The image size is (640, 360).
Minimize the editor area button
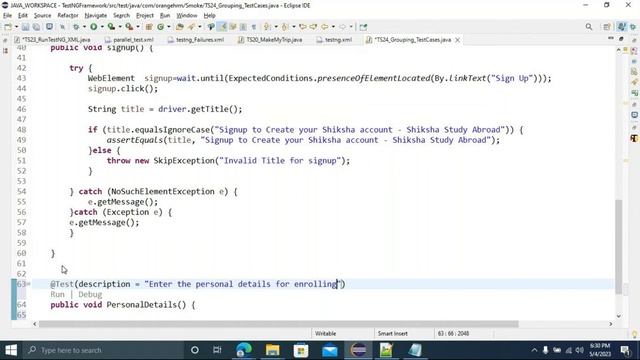(x=611, y=38)
